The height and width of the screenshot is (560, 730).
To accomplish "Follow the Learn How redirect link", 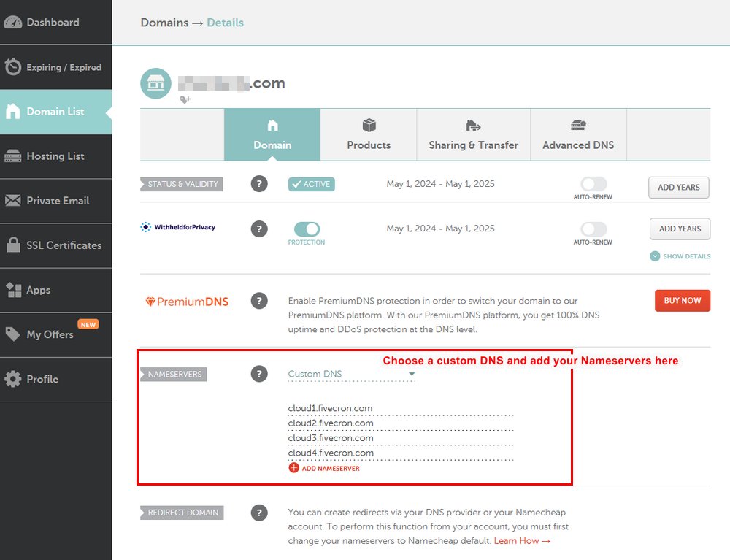I will coord(523,541).
